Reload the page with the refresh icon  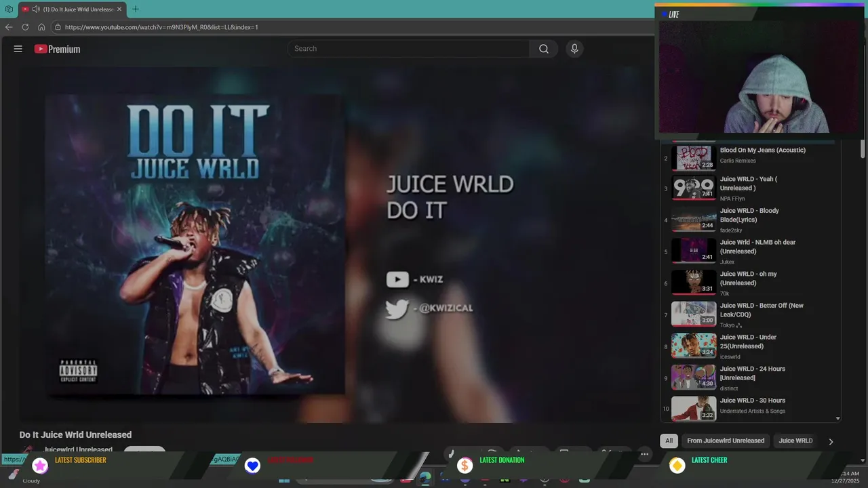[25, 27]
